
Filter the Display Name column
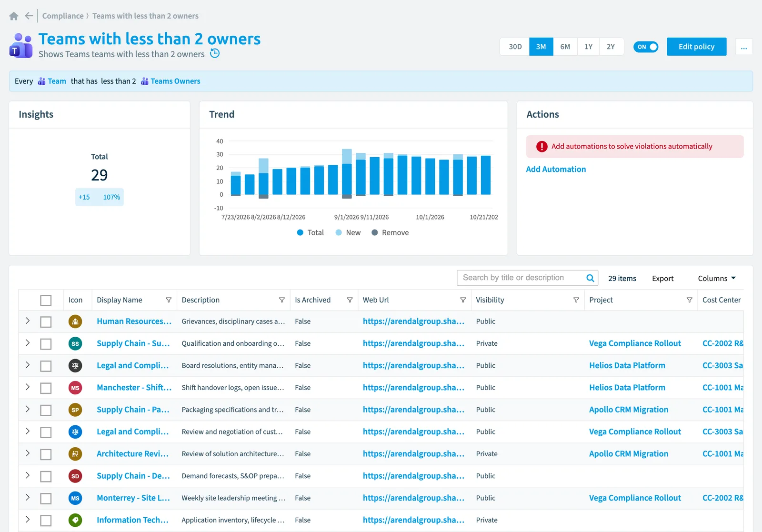coord(169,300)
